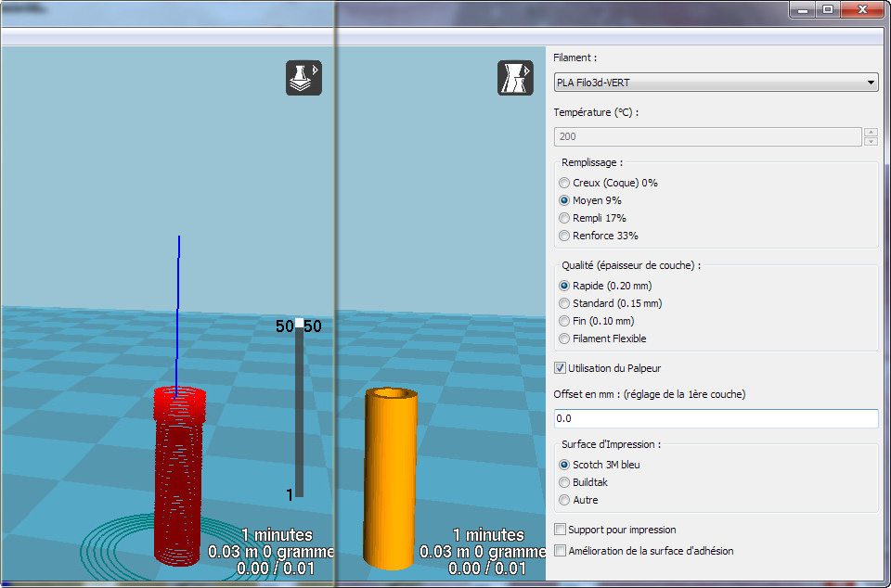Decrease temperature with spinner down arrow

pyautogui.click(x=871, y=141)
